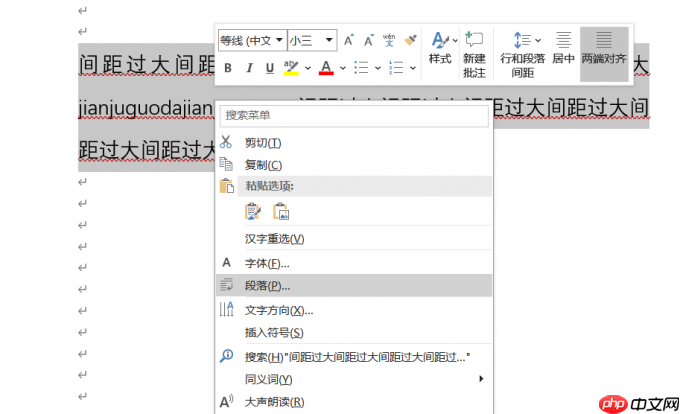Open 段落(P)... paragraph dialog
Image resolution: width=680 pixels, height=414 pixels.
point(354,286)
